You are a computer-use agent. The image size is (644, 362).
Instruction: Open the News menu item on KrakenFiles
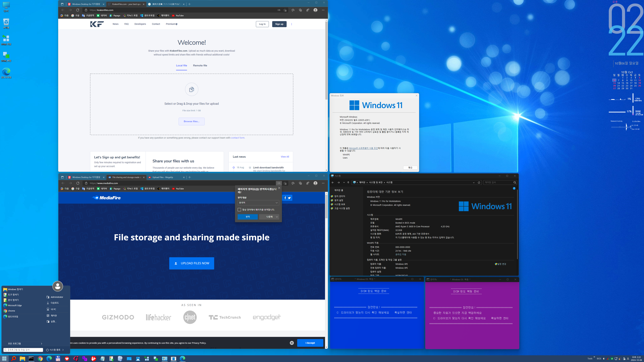(x=116, y=24)
